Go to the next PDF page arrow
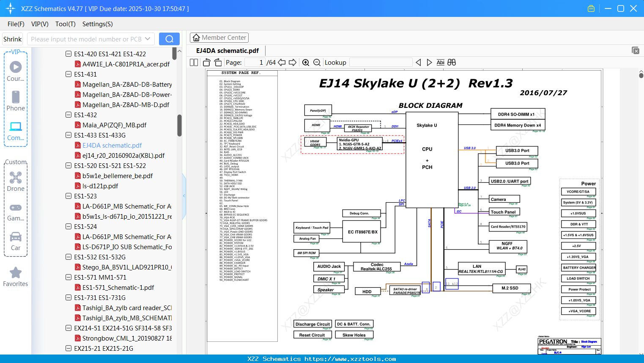The width and height of the screenshot is (644, 363). 292,63
